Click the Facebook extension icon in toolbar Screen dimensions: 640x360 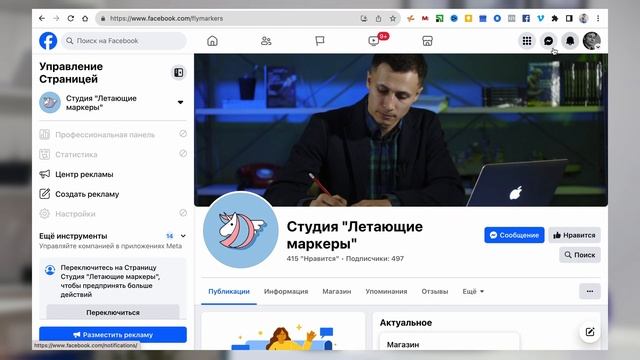coord(526,18)
